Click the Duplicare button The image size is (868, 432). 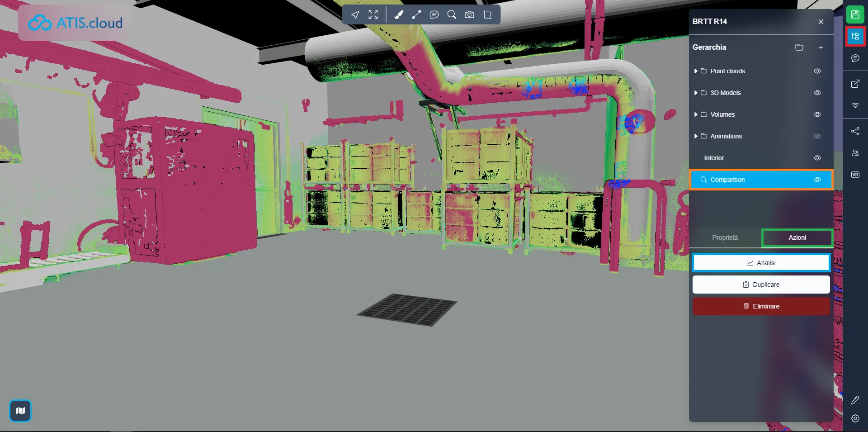pos(761,285)
